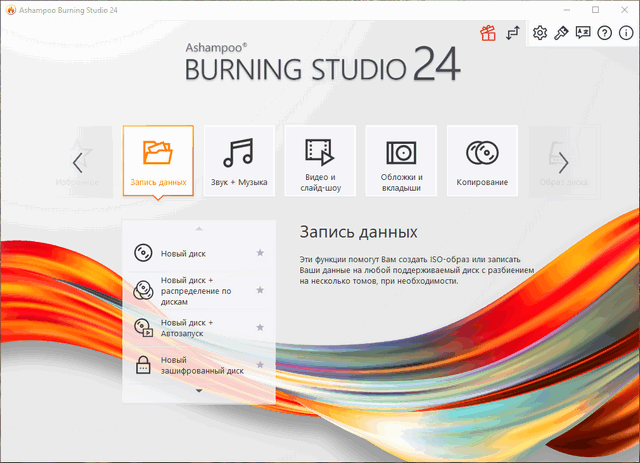Viewport: 640px width, 463px height.
Task: Select the Звук + Музыка category tile
Action: [x=240, y=161]
